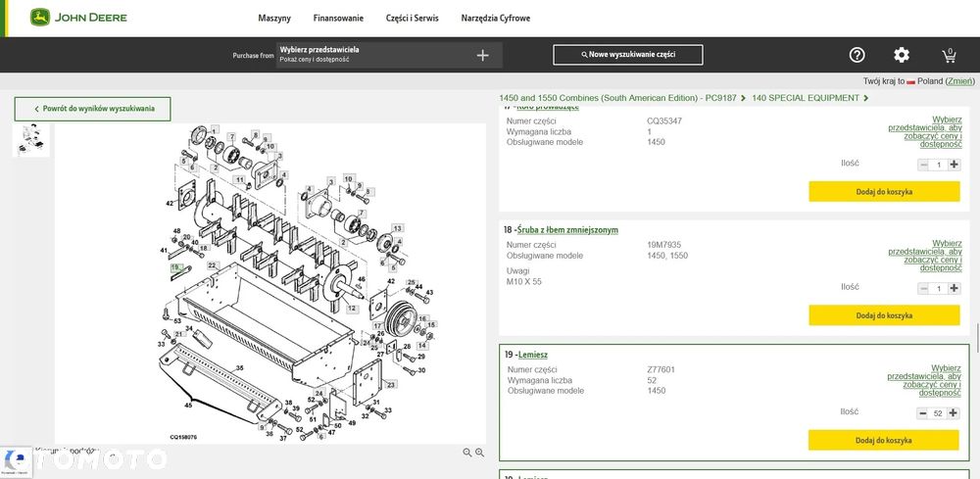Open the Lemiesz part 19 link
The height and width of the screenshot is (479, 980).
tap(533, 355)
